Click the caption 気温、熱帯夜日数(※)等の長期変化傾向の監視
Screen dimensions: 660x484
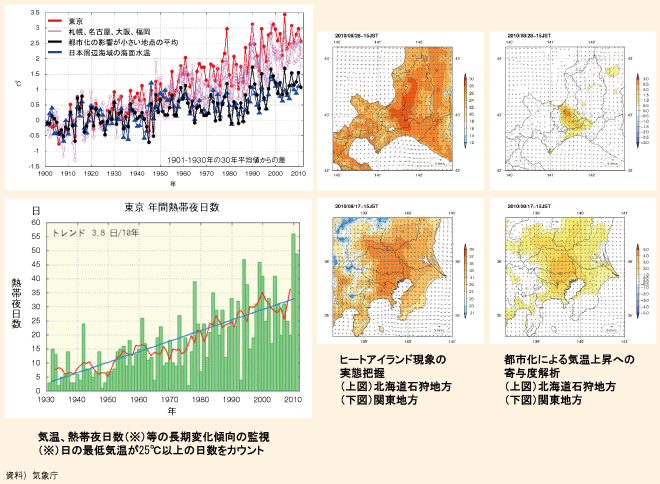click(x=154, y=437)
